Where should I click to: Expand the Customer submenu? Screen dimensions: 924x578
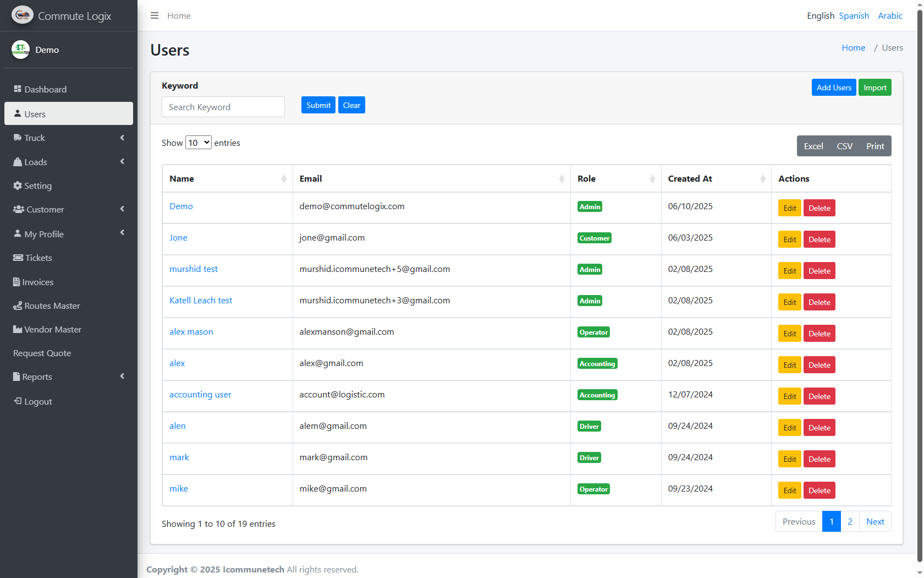point(122,209)
